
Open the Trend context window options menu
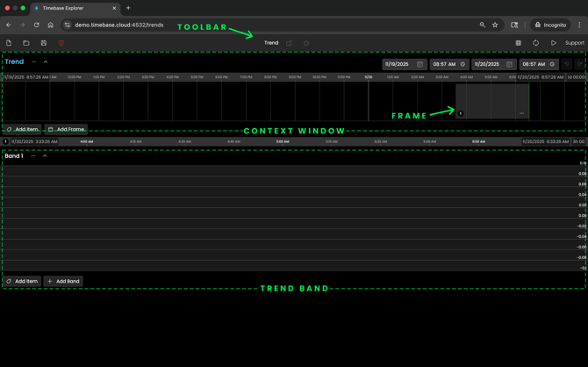point(33,61)
